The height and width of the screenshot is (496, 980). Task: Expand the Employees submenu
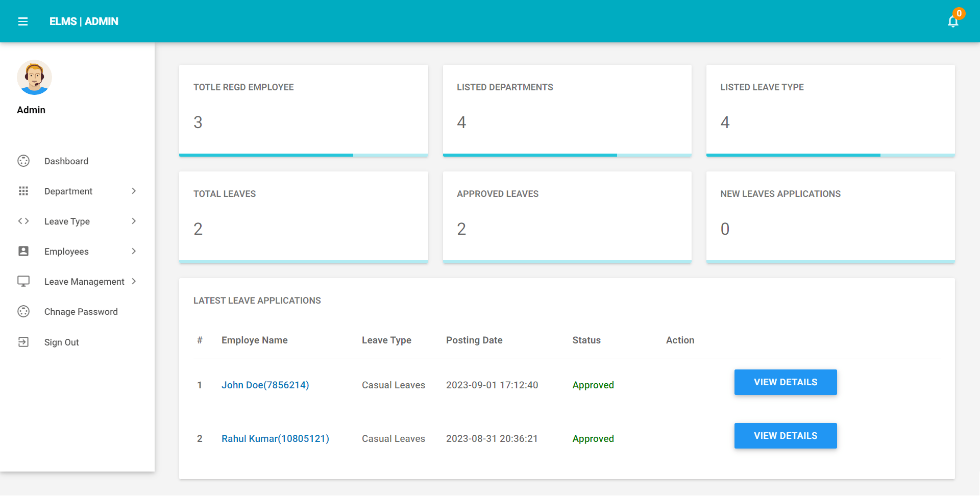[134, 251]
